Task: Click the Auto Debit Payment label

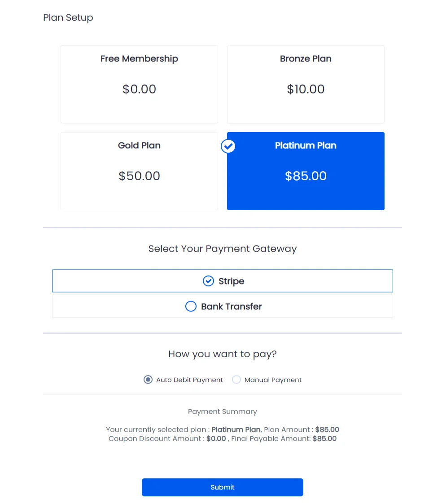Action: [189, 380]
